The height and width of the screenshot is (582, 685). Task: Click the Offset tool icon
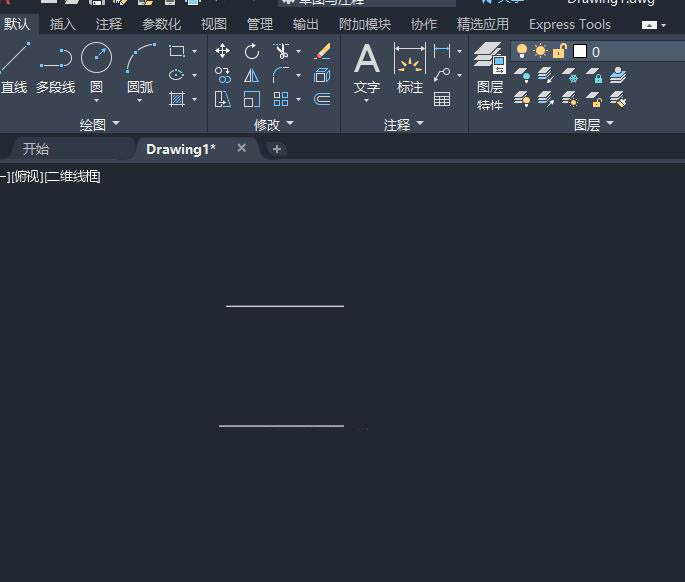tap(322, 99)
